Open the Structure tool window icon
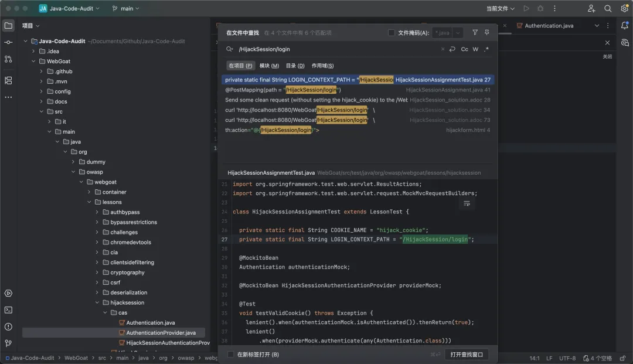The height and width of the screenshot is (364, 633). pos(8,80)
